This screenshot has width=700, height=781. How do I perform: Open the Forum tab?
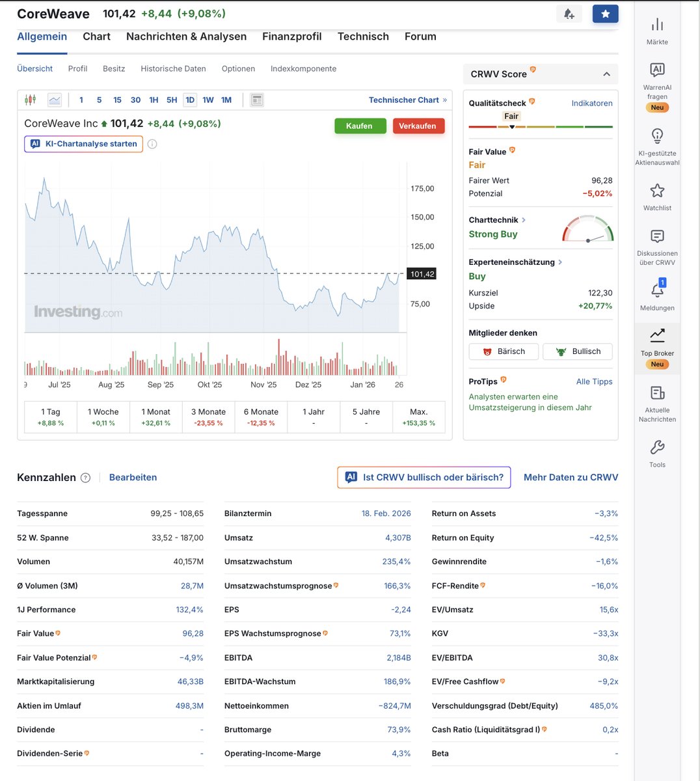[420, 36]
